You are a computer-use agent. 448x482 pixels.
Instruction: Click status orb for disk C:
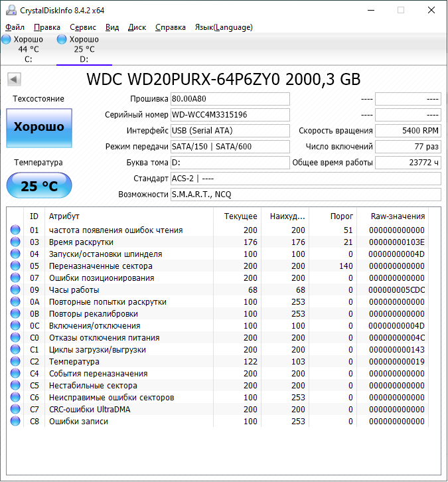click(6, 39)
